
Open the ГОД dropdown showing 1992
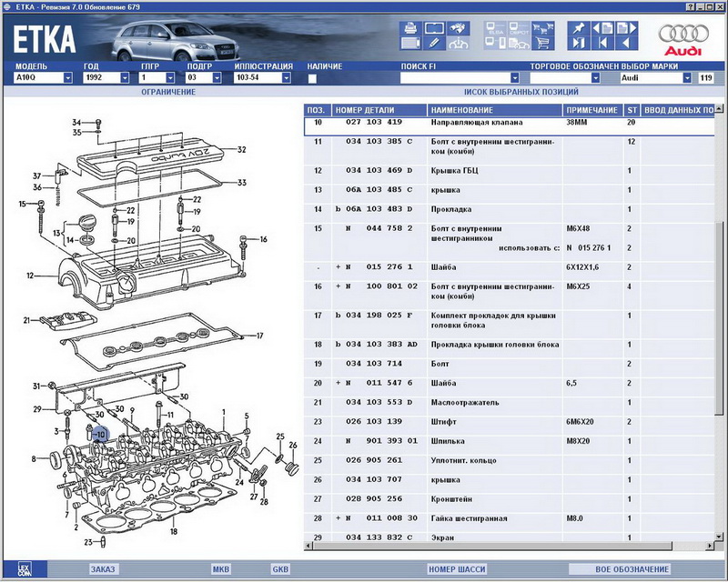click(125, 77)
